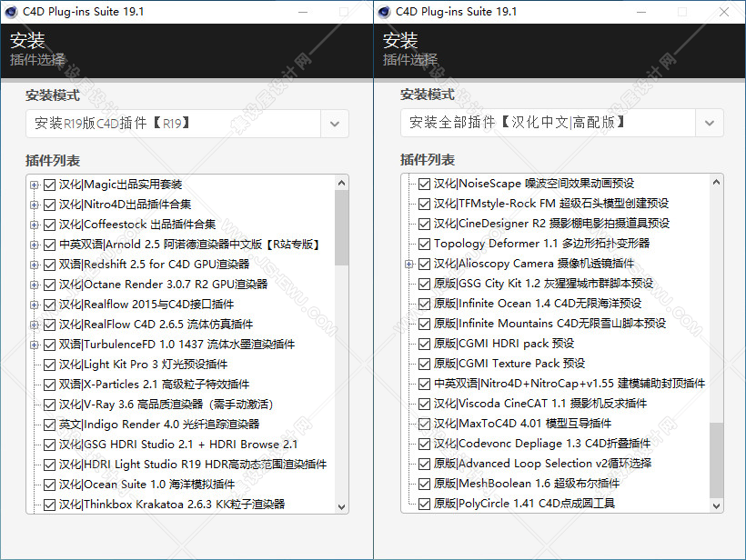Uncheck CGMI Texture Pack checkbox
The height and width of the screenshot is (560, 746).
(x=424, y=364)
